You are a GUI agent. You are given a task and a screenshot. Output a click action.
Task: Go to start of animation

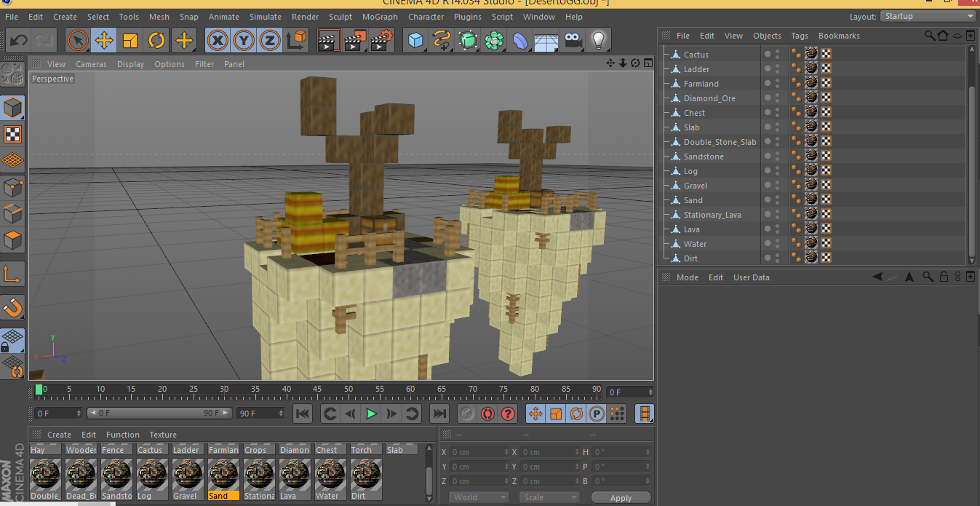[303, 414]
